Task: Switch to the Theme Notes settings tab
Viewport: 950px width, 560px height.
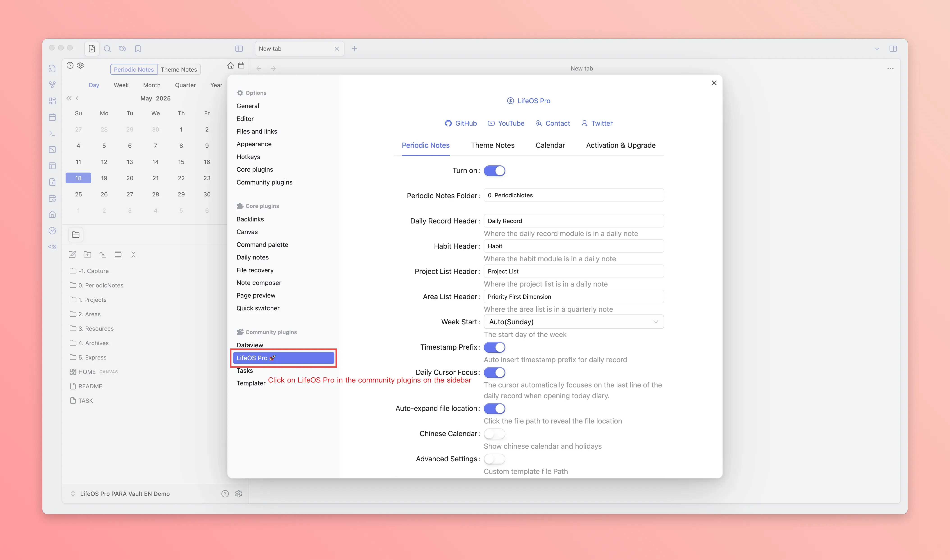Action: click(493, 145)
